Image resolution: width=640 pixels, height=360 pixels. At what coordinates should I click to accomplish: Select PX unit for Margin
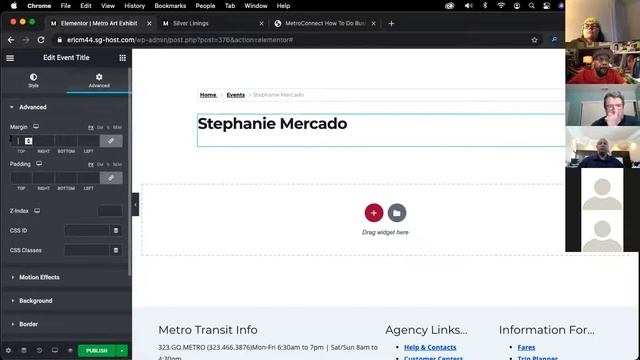tap(91, 127)
